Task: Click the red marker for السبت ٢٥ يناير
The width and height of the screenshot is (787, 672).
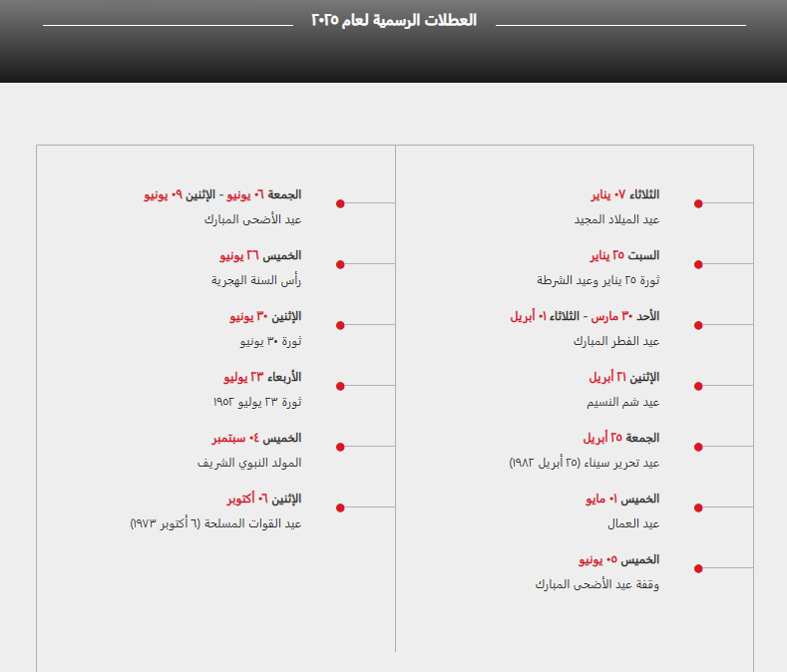Action: click(x=698, y=264)
